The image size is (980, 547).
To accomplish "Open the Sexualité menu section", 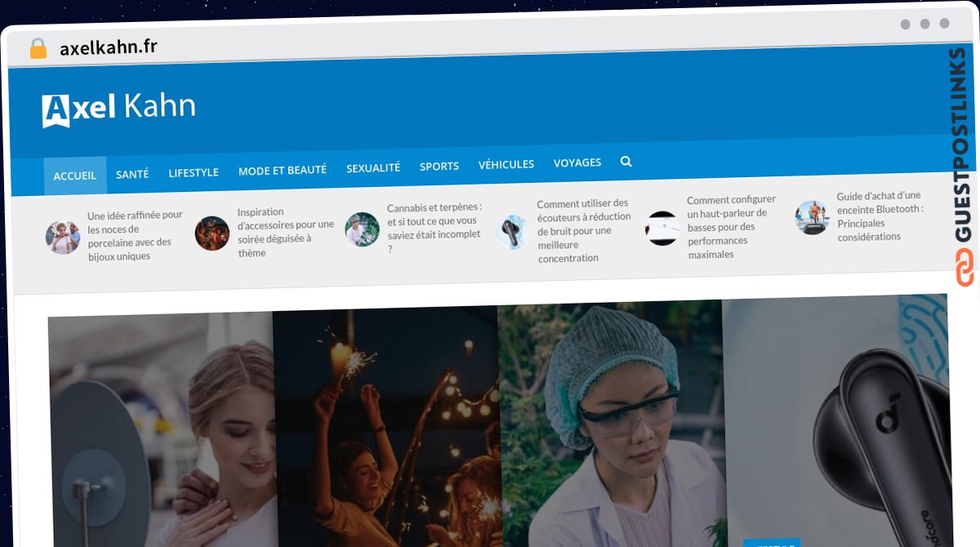I will click(x=373, y=167).
